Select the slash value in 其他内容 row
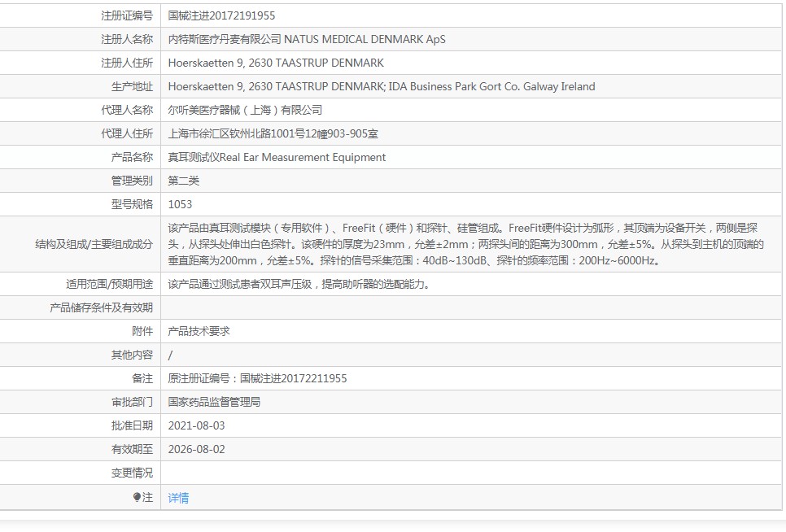 tap(170, 355)
